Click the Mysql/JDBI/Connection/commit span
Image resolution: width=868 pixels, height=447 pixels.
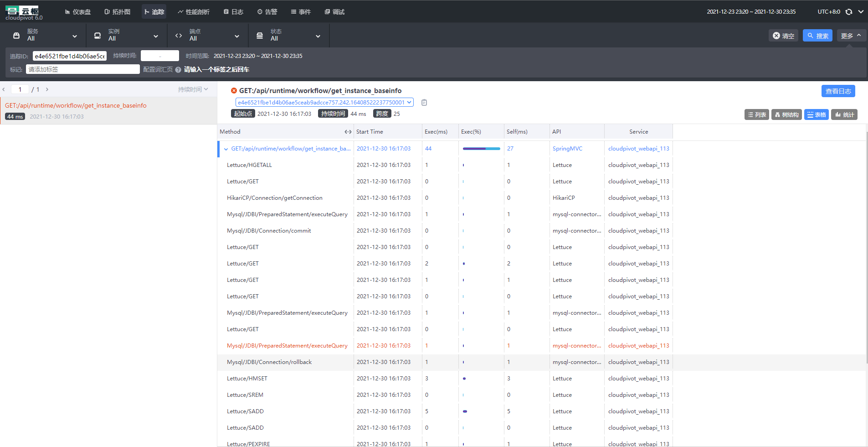[x=269, y=231]
